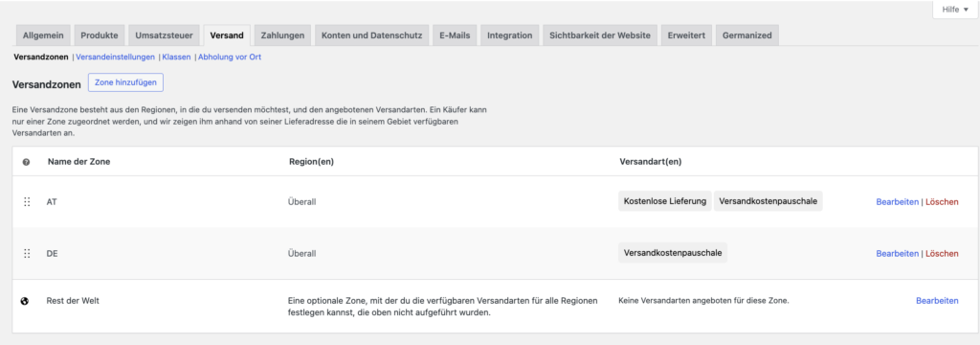This screenshot has width=980, height=345.
Task: Click Versandkostenpauschale badge in DE row
Action: (673, 253)
